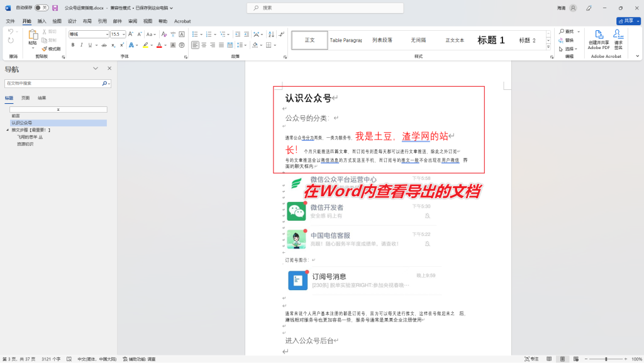Open the Create and Share Adobe PDF tool

pos(599,39)
